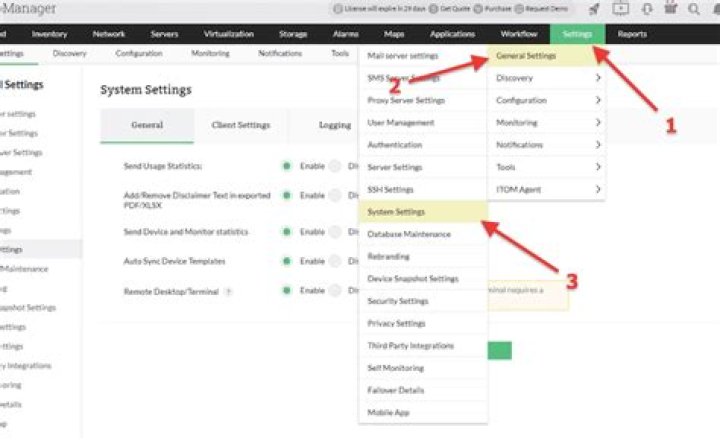Go to Applications in main navigation
This screenshot has width=720, height=441.
point(452,34)
